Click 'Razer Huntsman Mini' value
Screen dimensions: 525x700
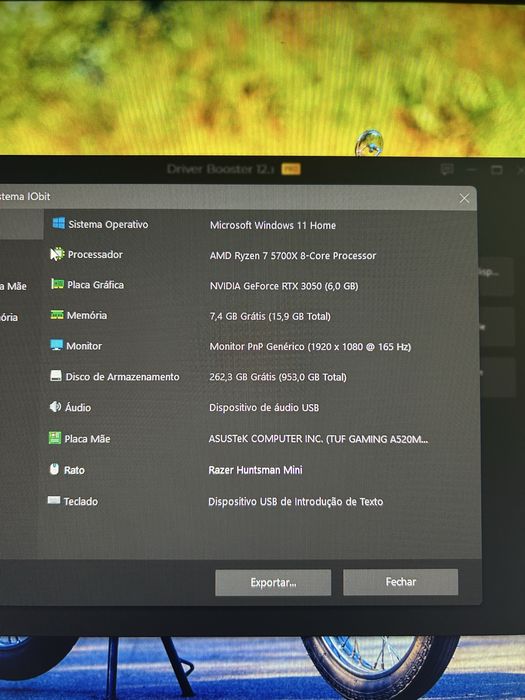(x=255, y=470)
